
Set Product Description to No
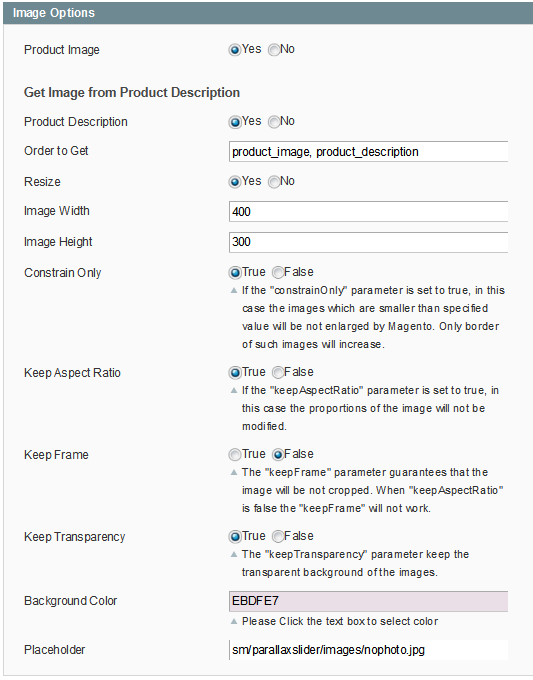click(274, 122)
